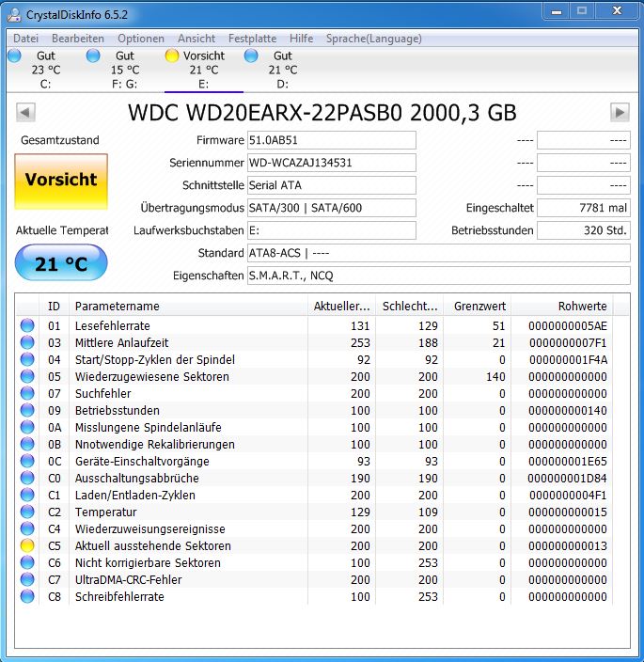The height and width of the screenshot is (662, 644).
Task: Click the Schlecht... column header
Action: (x=409, y=306)
